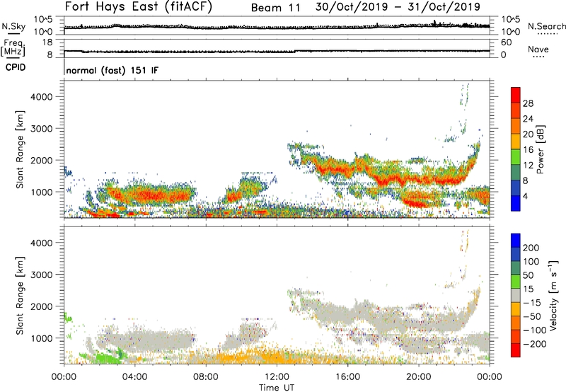The image size is (566, 392).
Task: Click the "4" power colorbar label
Action: coord(525,196)
